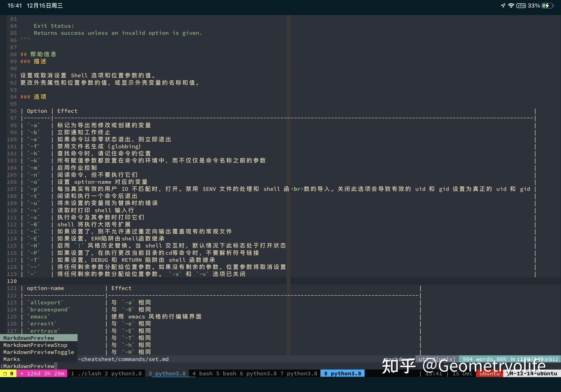Viewport: 561px width, 392px height.
Task: Tap the battery charging icon
Action: pyautogui.click(x=548, y=6)
